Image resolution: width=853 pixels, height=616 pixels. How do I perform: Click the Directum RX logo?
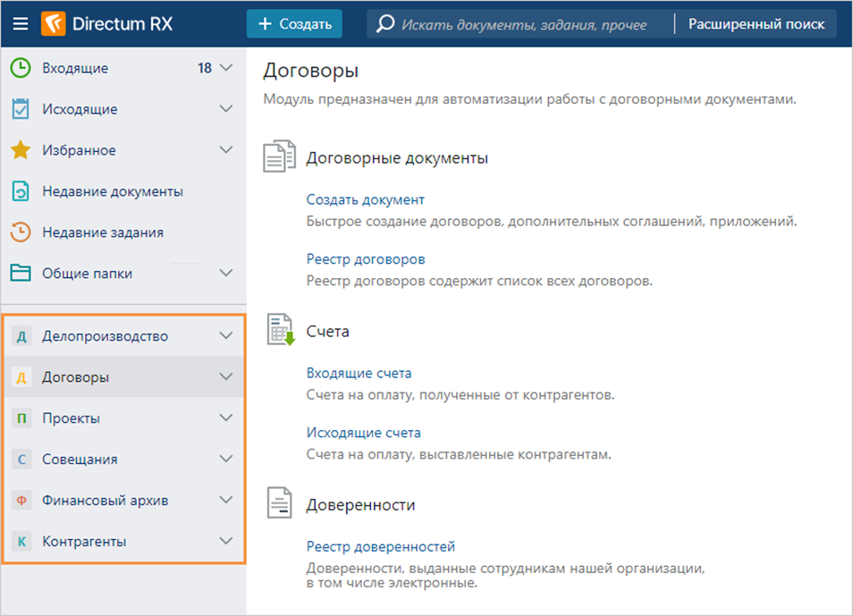107,24
